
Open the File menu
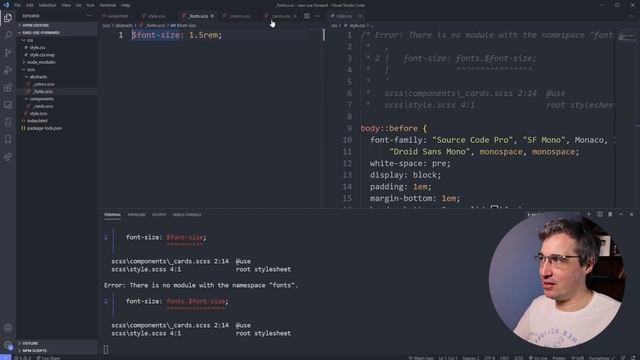coord(18,5)
